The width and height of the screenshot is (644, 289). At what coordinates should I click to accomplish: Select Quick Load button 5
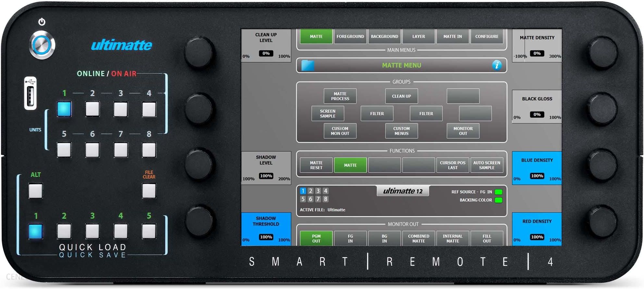tap(149, 231)
